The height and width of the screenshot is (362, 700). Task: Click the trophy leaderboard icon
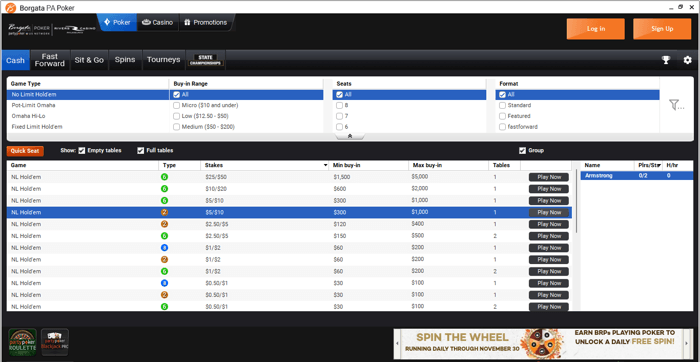click(x=666, y=60)
